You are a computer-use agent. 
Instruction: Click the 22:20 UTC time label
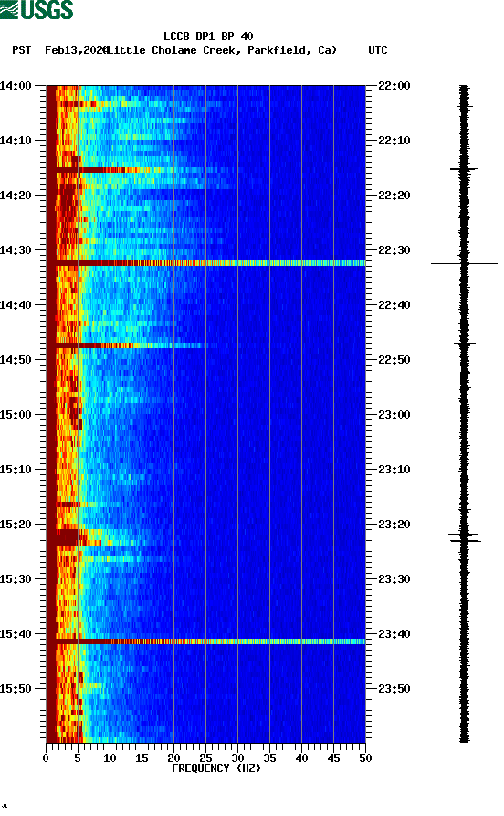click(394, 196)
